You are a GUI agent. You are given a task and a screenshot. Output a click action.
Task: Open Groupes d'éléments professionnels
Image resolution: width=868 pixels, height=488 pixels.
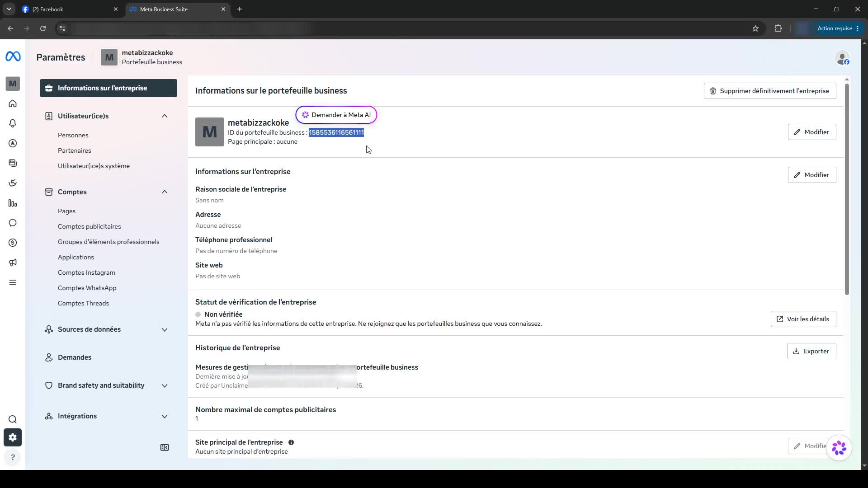tap(108, 242)
